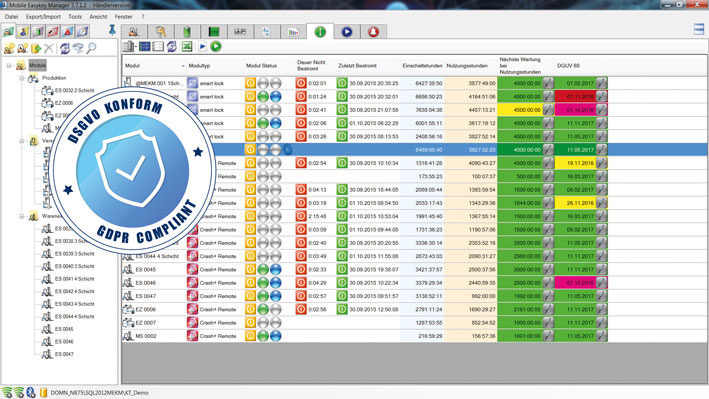The image size is (709, 399).
Task: Click the blue layout icon at top right
Action: click(699, 29)
